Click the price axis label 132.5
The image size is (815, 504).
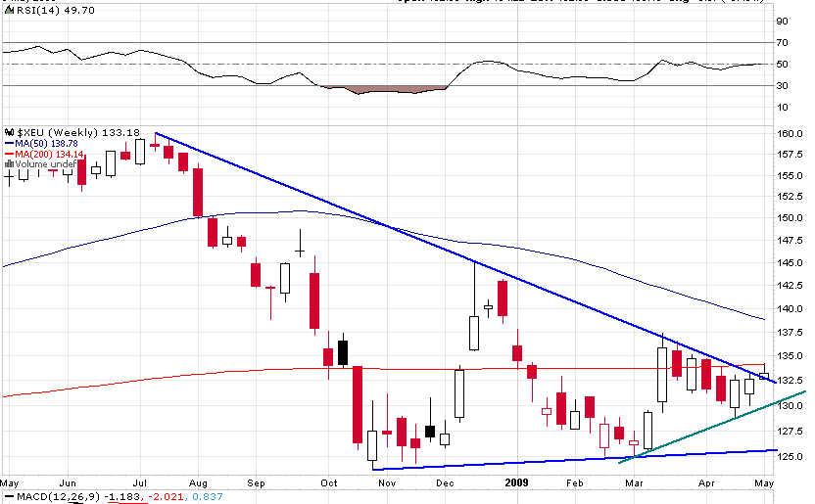(x=791, y=381)
